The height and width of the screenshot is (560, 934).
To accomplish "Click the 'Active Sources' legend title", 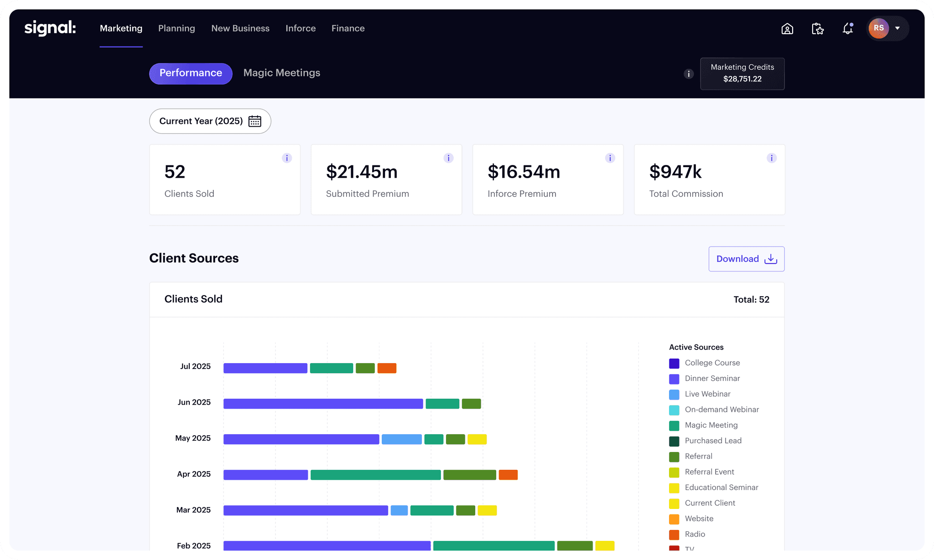I will (696, 347).
